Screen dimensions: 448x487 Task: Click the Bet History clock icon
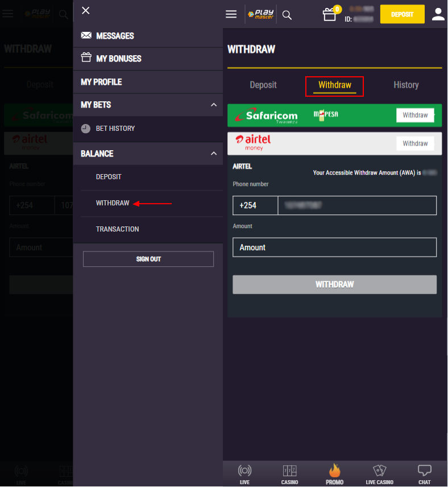(x=86, y=129)
